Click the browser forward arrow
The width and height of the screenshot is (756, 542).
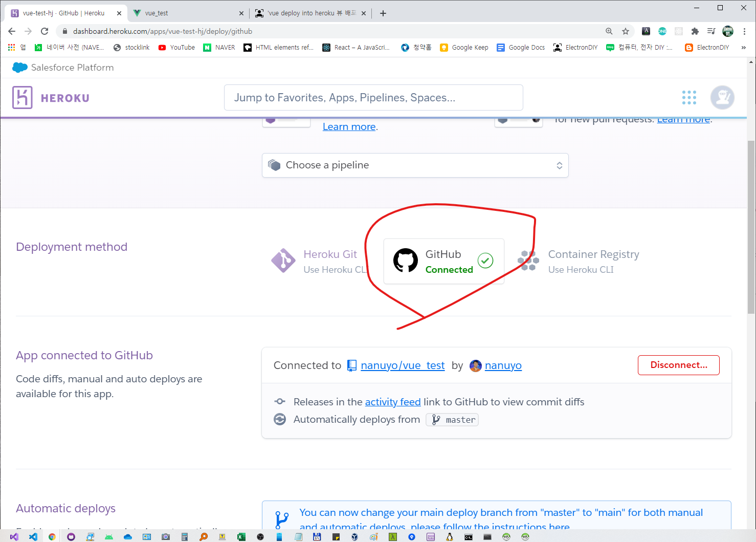point(28,31)
